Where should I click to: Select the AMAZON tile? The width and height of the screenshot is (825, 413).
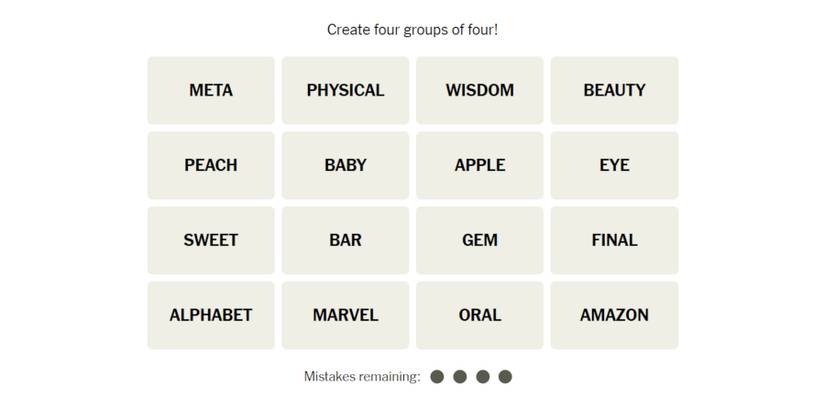(614, 315)
